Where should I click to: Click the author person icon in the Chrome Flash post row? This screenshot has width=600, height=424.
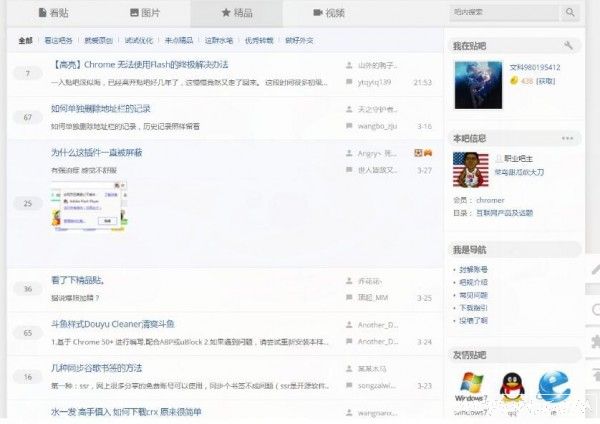click(x=349, y=65)
